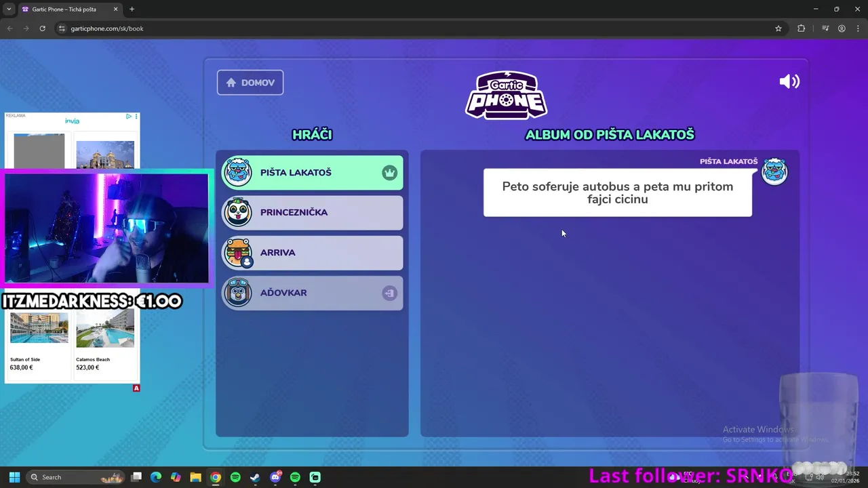This screenshot has height=488, width=868.
Task: Click the taskbar Search box
Action: coord(76,477)
